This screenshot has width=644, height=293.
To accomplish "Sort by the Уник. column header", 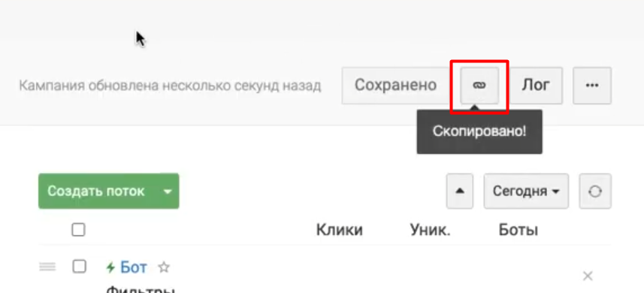I will (430, 230).
